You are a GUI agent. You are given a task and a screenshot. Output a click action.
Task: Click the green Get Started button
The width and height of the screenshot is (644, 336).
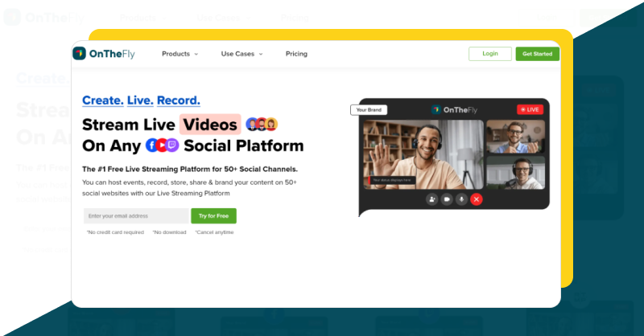click(537, 54)
